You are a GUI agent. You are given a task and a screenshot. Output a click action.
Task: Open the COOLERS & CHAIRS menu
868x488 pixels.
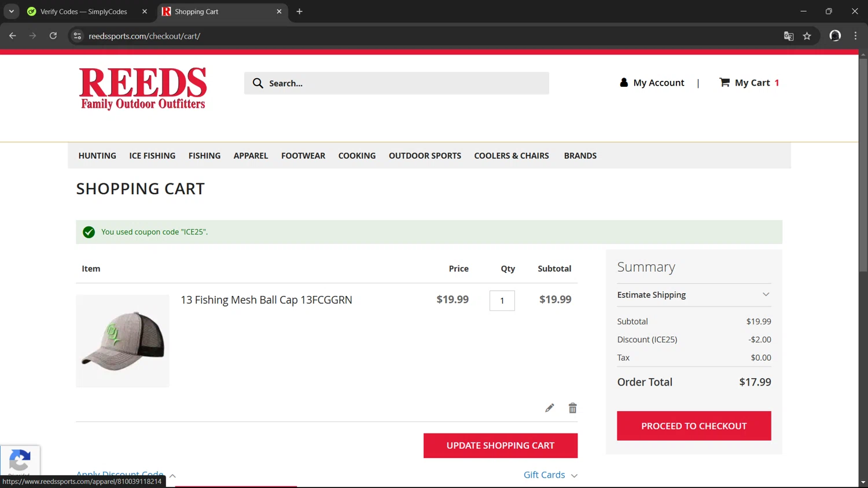[x=512, y=156]
